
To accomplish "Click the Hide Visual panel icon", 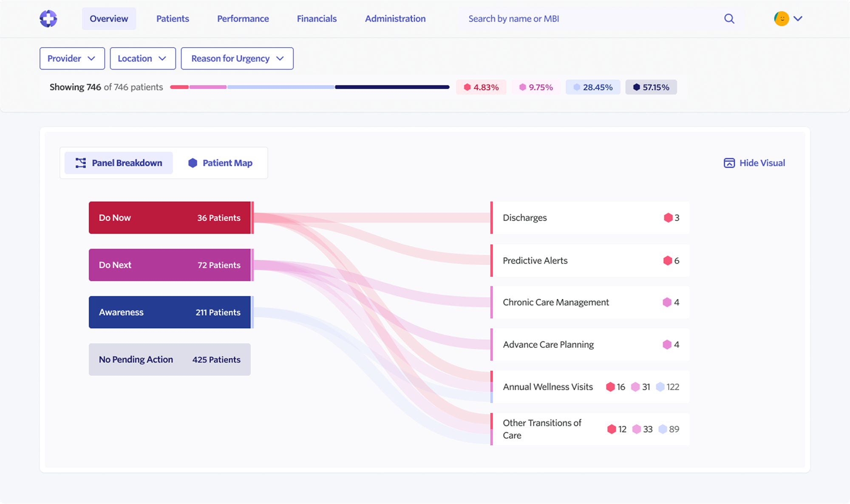I will [729, 163].
